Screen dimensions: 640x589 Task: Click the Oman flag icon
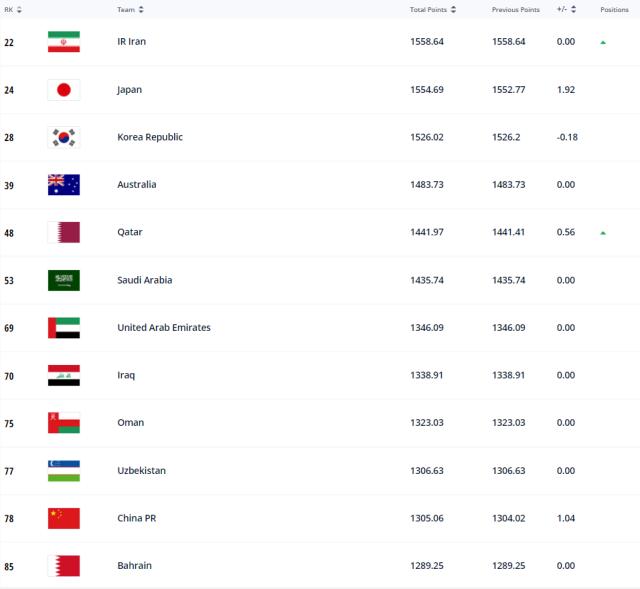[x=63, y=423]
